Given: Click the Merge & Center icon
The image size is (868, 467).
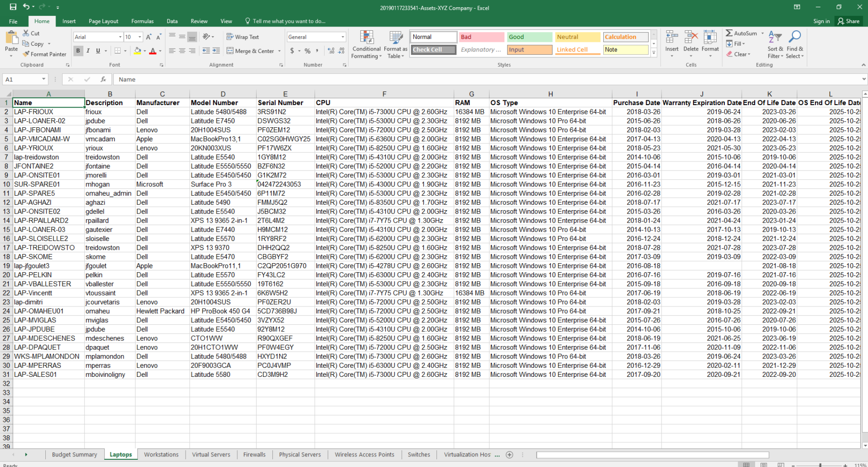Looking at the screenshot, I should point(230,51).
